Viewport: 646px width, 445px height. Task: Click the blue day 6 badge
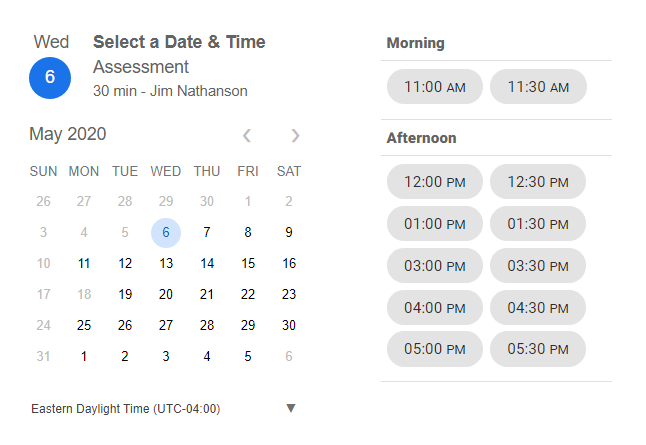50,78
